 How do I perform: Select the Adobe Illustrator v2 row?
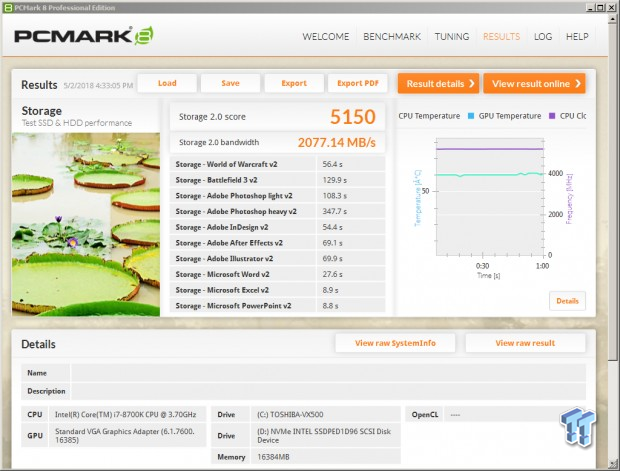(x=278, y=259)
